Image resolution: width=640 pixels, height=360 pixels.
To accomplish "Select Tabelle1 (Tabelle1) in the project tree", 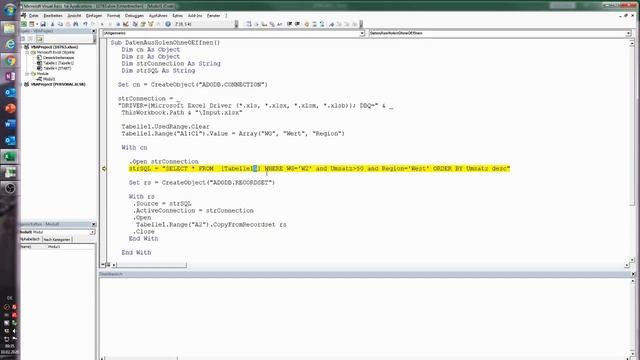I will [x=58, y=63].
